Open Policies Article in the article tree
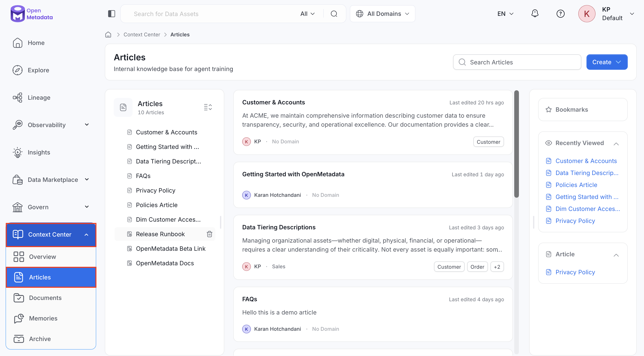This screenshot has height=356, width=644. coord(157,205)
